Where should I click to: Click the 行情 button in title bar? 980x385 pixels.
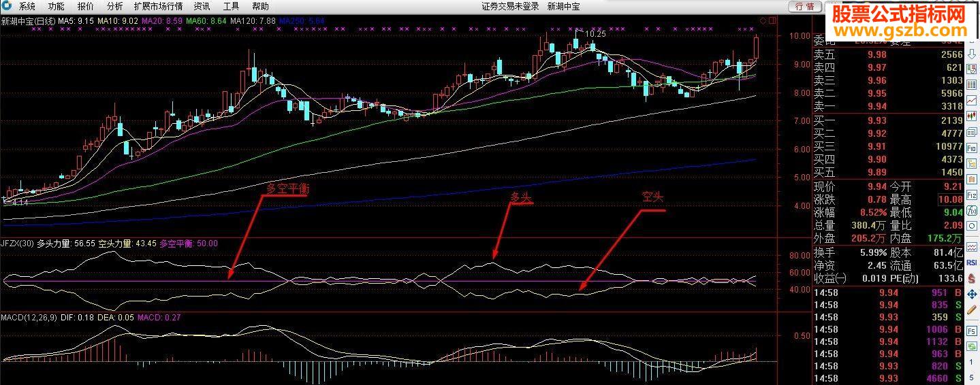point(804,6)
